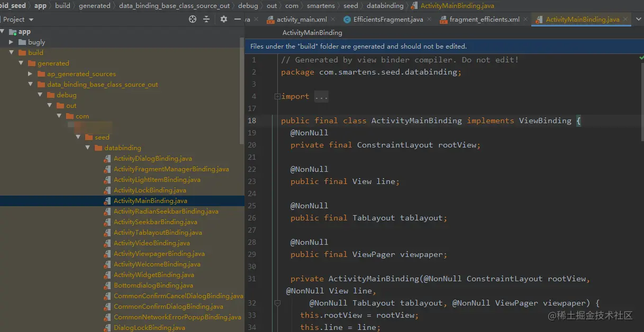Screen dimensions: 644x332
Task: Collapse the out folder arrow
Action: pos(49,106)
